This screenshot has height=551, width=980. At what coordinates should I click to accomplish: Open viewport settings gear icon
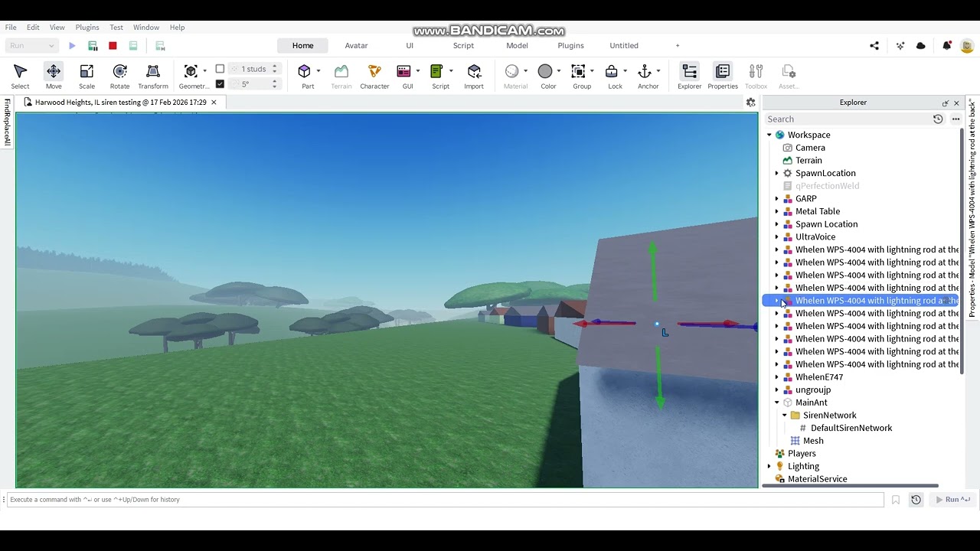(751, 103)
